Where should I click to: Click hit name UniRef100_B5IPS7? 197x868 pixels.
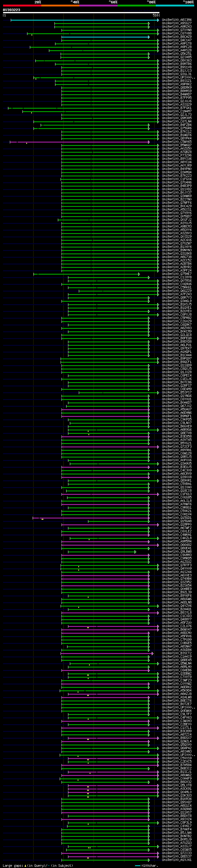coord(177,393)
